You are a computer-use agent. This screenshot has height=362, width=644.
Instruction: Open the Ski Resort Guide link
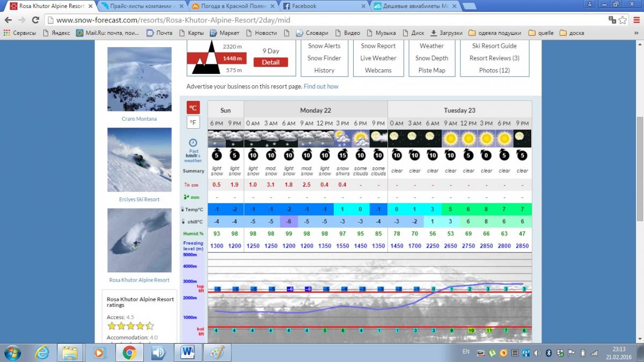494,46
